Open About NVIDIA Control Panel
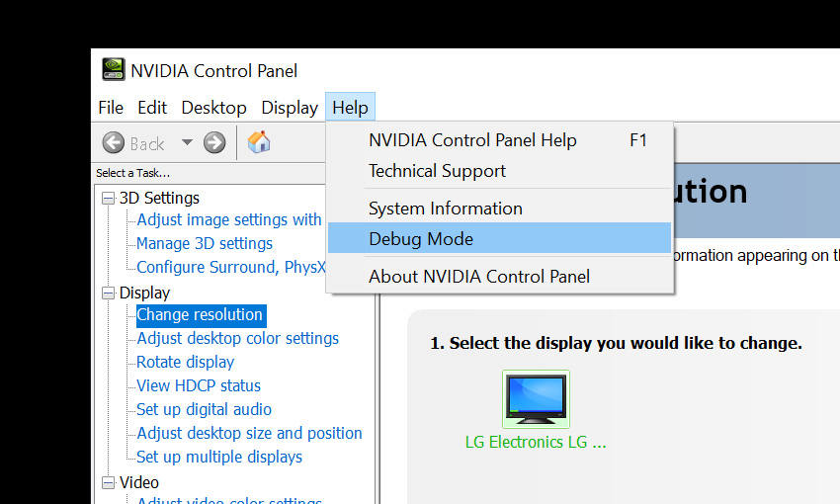The image size is (840, 504). (499, 277)
